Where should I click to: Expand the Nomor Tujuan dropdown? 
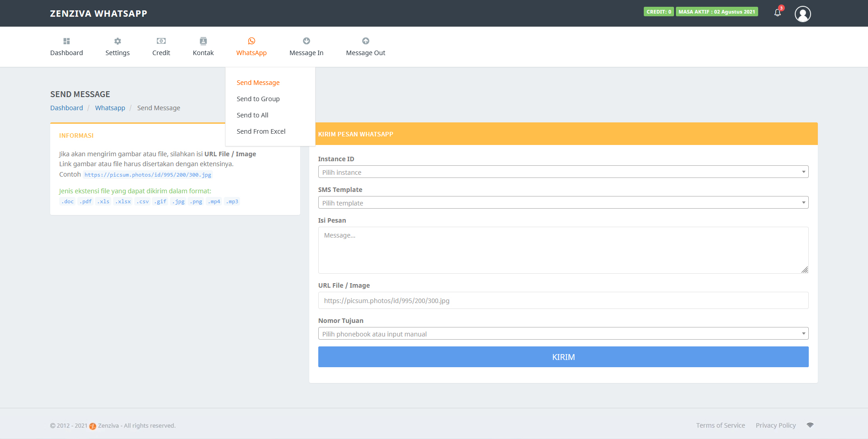tap(563, 334)
